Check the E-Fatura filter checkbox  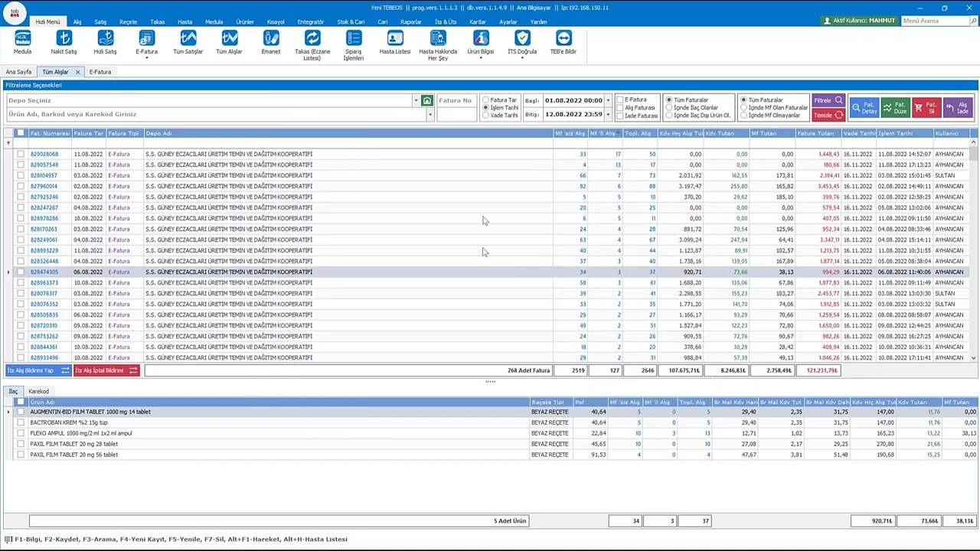pos(621,99)
